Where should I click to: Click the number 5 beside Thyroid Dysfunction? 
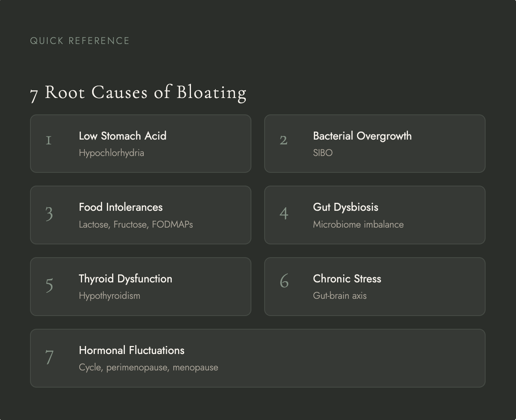49,285
